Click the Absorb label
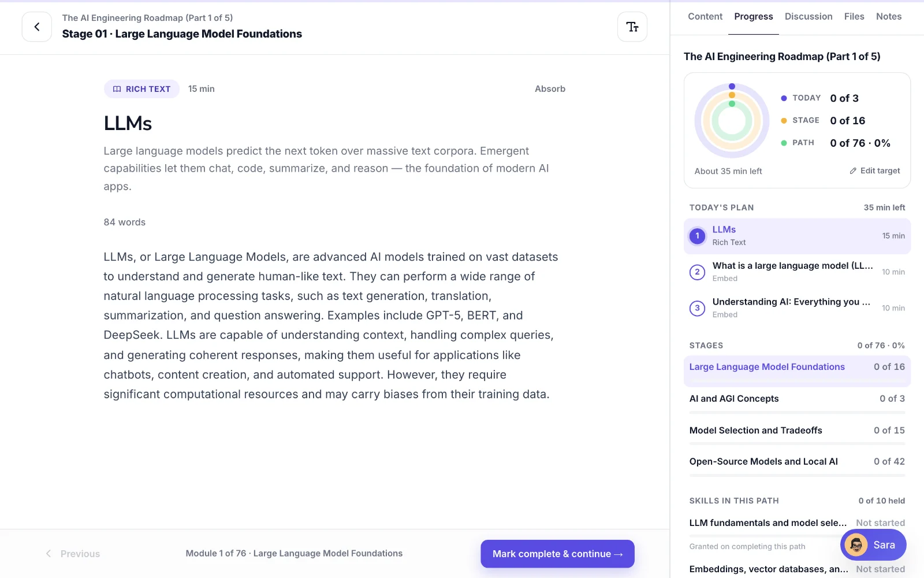The height and width of the screenshot is (578, 924). [550, 89]
